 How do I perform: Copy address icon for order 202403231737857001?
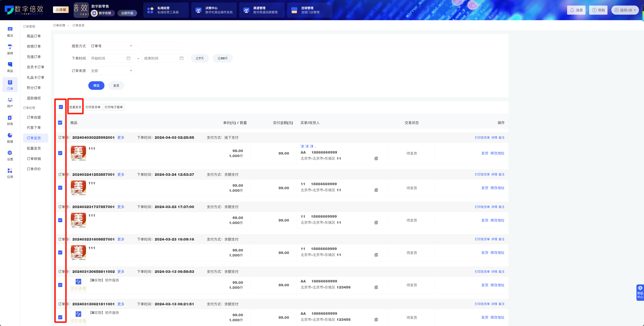[x=376, y=223]
